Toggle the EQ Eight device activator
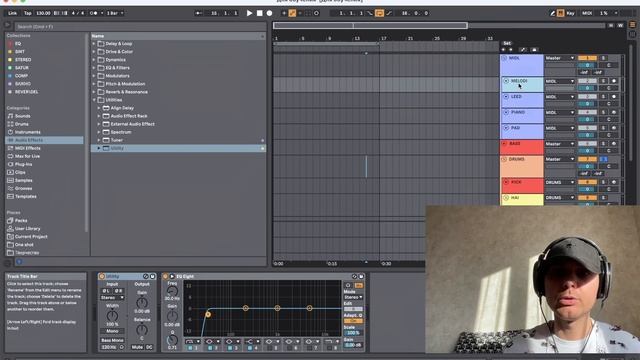Viewport: 640px width, 360px height. coord(166,276)
